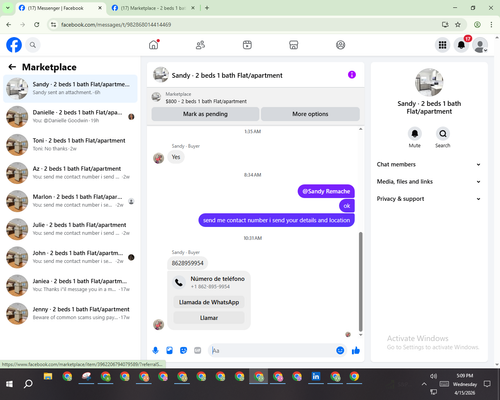Image resolution: width=500 pixels, height=400 pixels.
Task: Click the 8628959954 message bubble
Action: (x=187, y=263)
